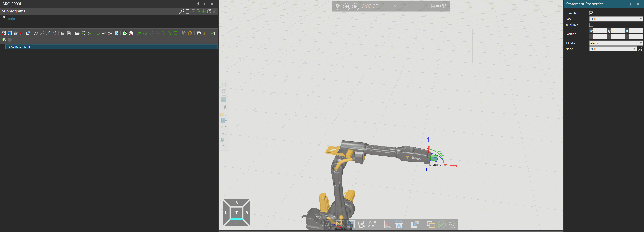Viewport: 644px width, 232px height.
Task: Pin the Statement Properties panel
Action: tap(631, 4)
